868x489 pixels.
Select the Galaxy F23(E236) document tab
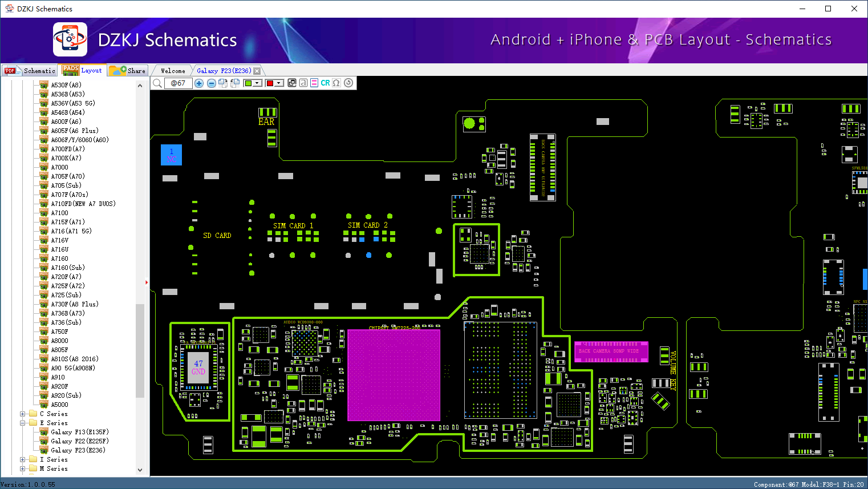(x=224, y=71)
